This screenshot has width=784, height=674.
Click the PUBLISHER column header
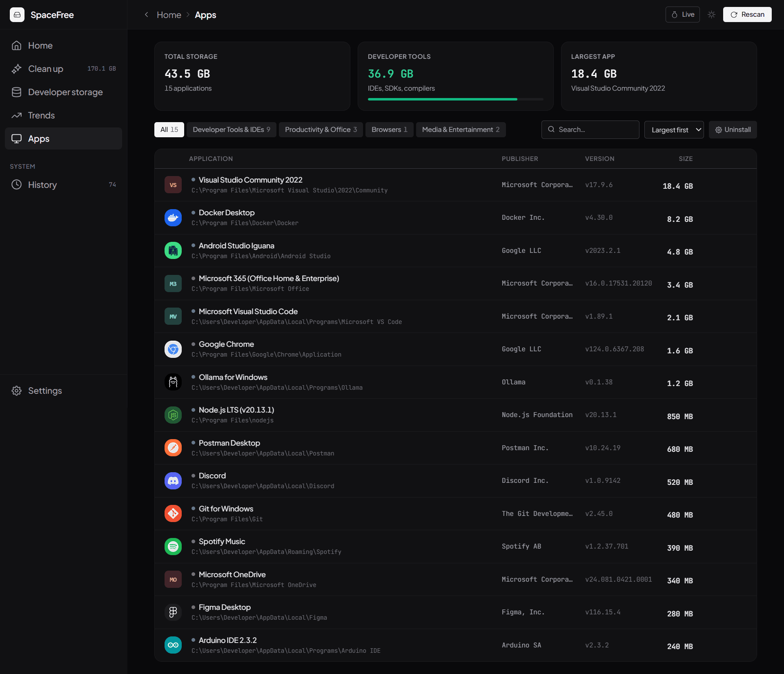pos(520,158)
